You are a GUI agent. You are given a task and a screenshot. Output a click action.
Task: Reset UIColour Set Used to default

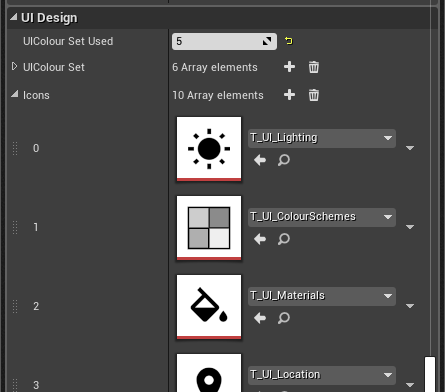tap(289, 41)
